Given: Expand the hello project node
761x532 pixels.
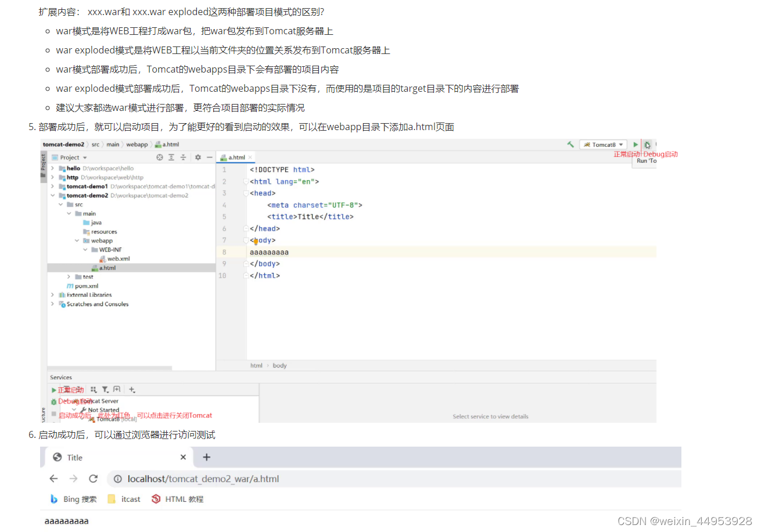Looking at the screenshot, I should [53, 168].
